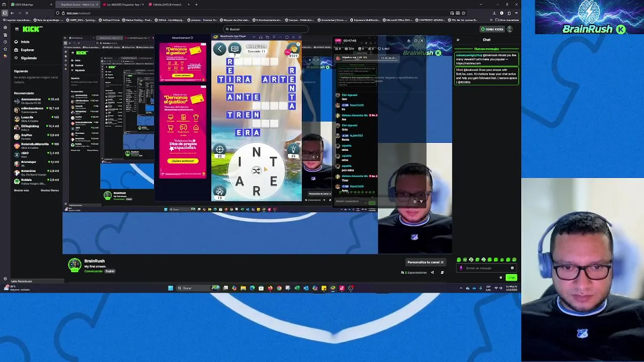Open the browser downloads icon
644x362 pixels.
pos(494,13)
